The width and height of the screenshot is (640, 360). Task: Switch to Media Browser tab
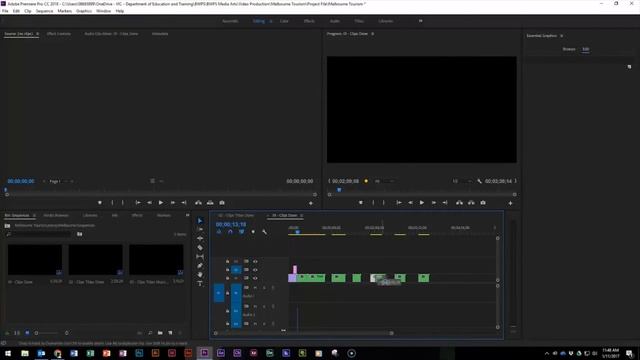[x=56, y=215]
